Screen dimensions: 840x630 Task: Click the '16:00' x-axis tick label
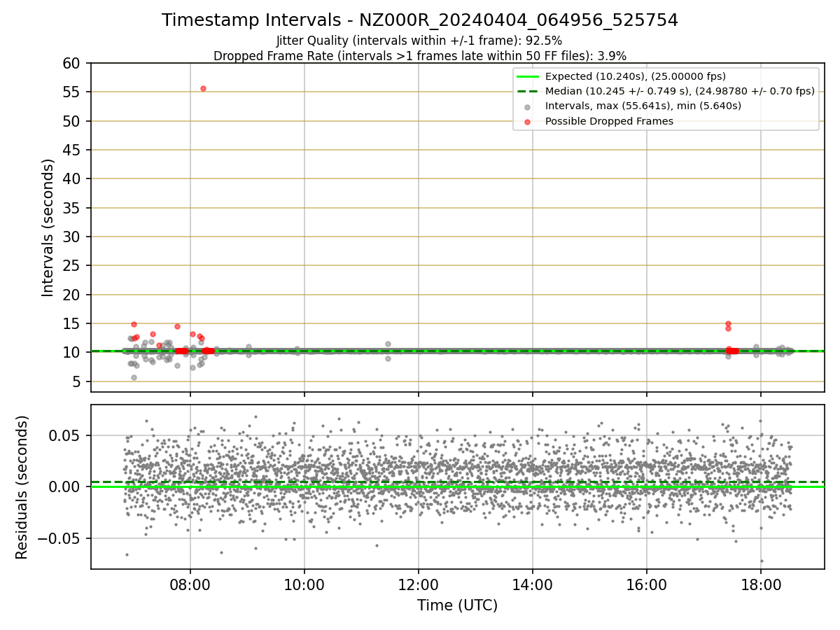coord(647,584)
